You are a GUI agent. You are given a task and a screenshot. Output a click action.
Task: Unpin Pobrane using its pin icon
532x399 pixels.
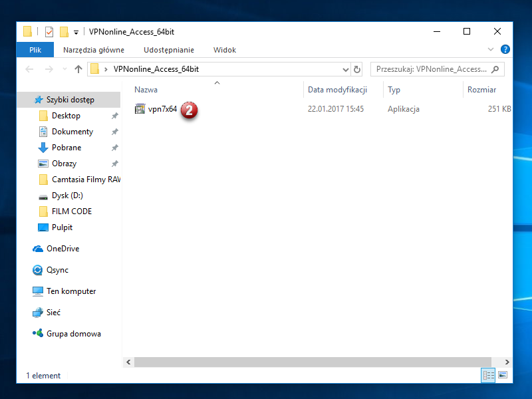(114, 148)
